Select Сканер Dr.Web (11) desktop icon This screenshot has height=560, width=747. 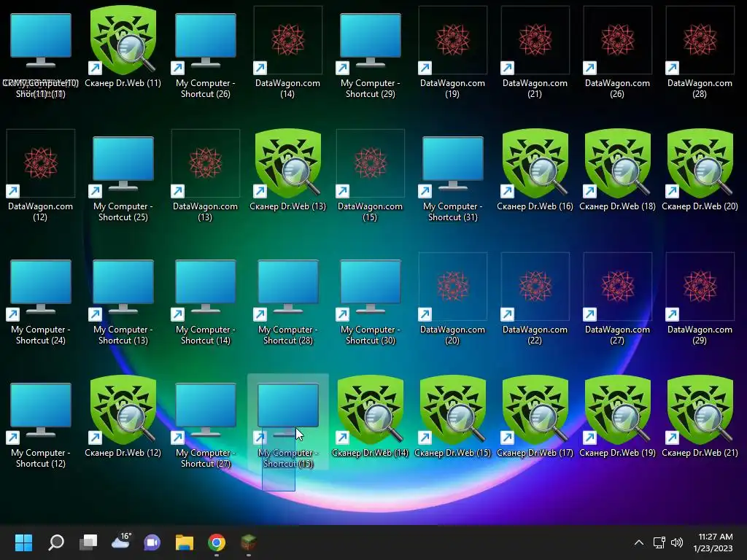tap(123, 47)
